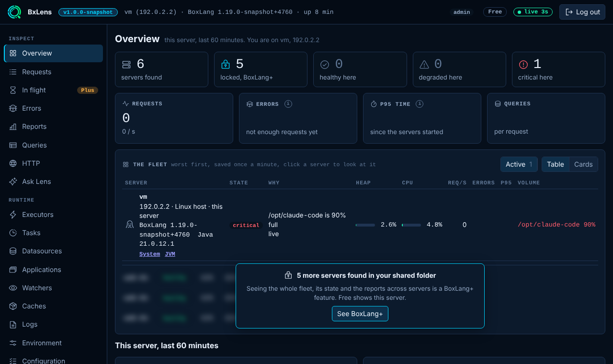
Task: Click the info icon next to P95 TIME
Action: click(420, 103)
